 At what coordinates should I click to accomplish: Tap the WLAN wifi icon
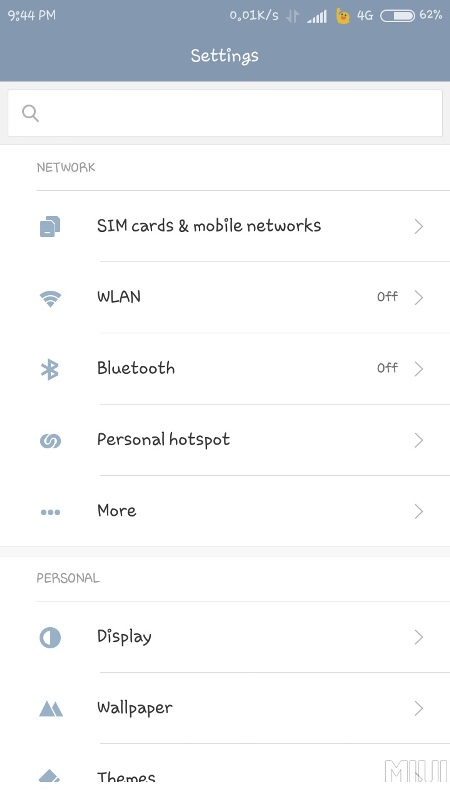click(50, 298)
